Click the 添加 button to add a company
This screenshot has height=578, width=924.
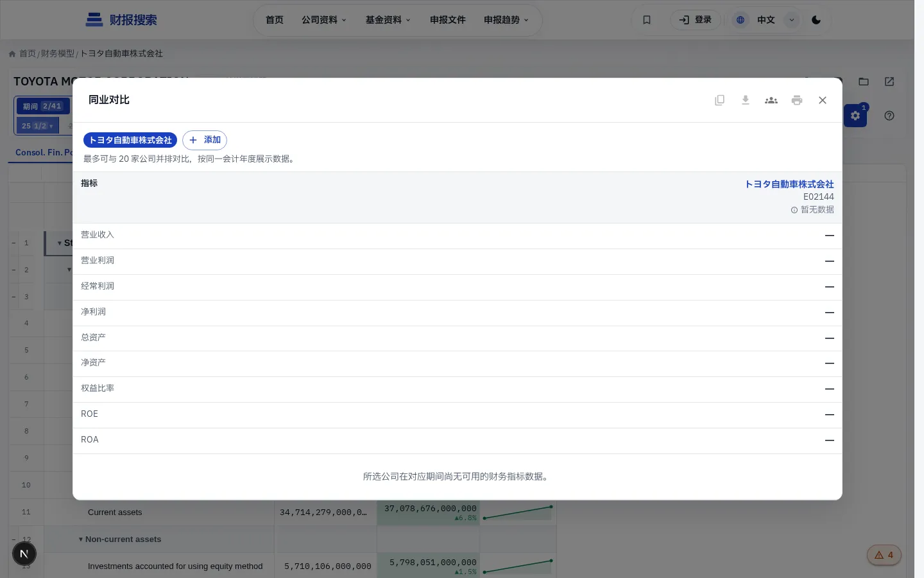[x=205, y=140]
